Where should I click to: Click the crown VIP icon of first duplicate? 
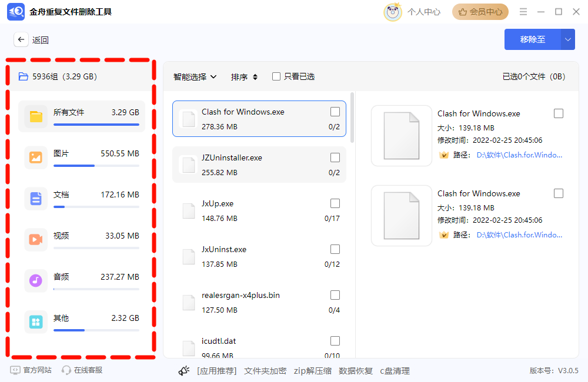443,155
